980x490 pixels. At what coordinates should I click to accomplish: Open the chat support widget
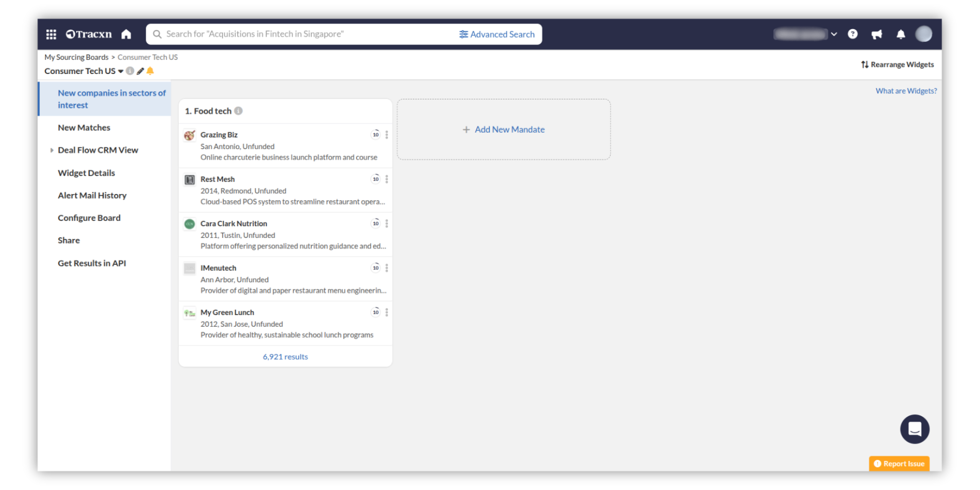(914, 429)
